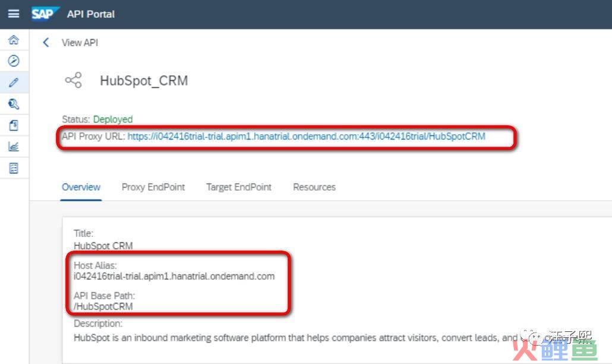
Task: Click the /HubSpotCRM API base path value
Action: (x=103, y=306)
